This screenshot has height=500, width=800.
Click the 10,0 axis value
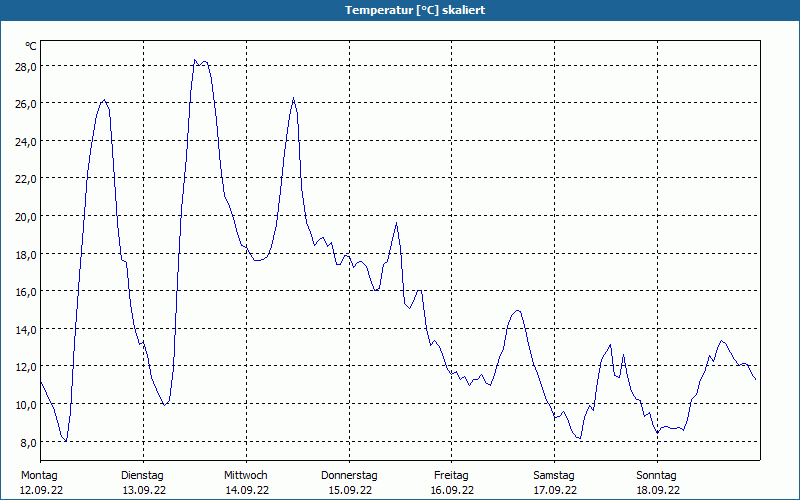[26, 405]
